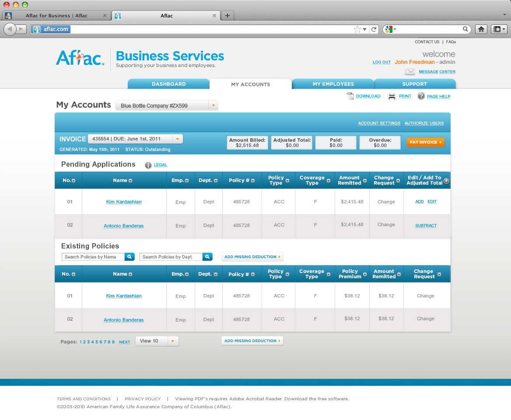This screenshot has height=420, width=511.
Task: Click the search magnifier in the browser search box
Action: point(465,29)
